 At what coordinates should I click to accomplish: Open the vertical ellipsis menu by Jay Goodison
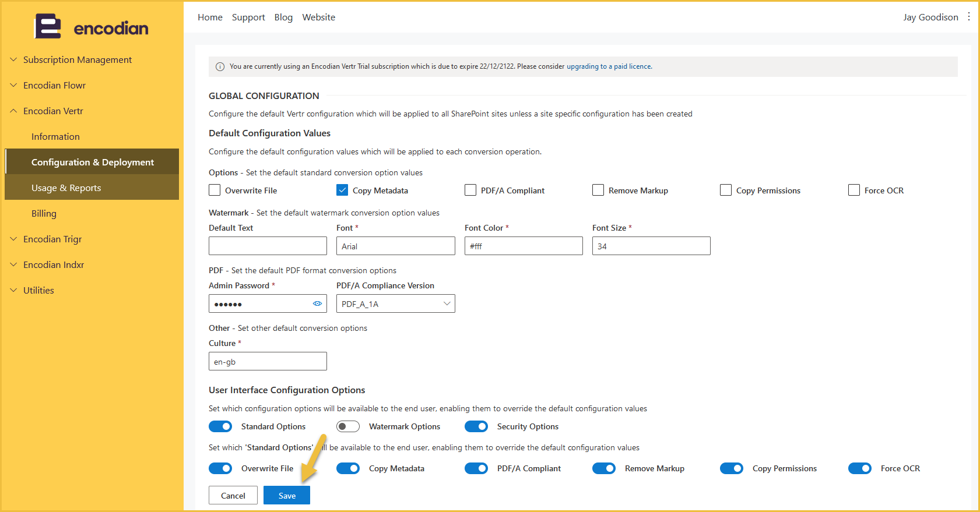[x=969, y=17]
